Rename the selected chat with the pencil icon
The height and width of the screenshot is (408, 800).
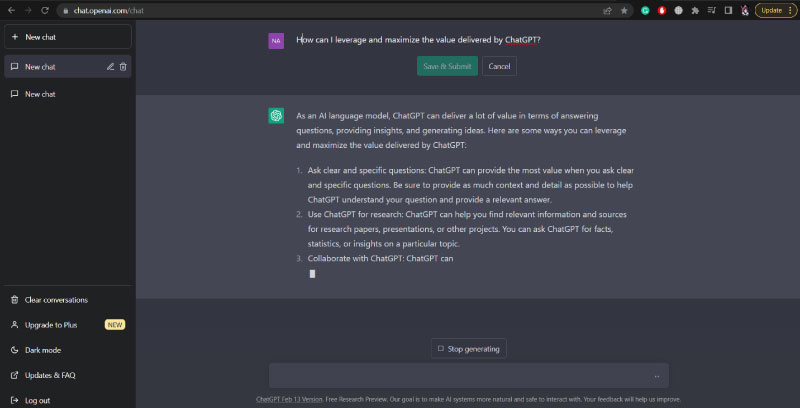110,67
